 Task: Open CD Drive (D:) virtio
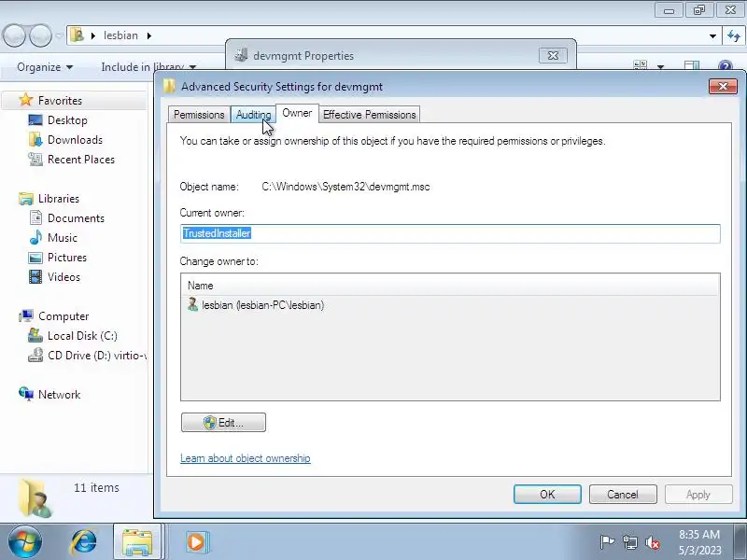97,356
